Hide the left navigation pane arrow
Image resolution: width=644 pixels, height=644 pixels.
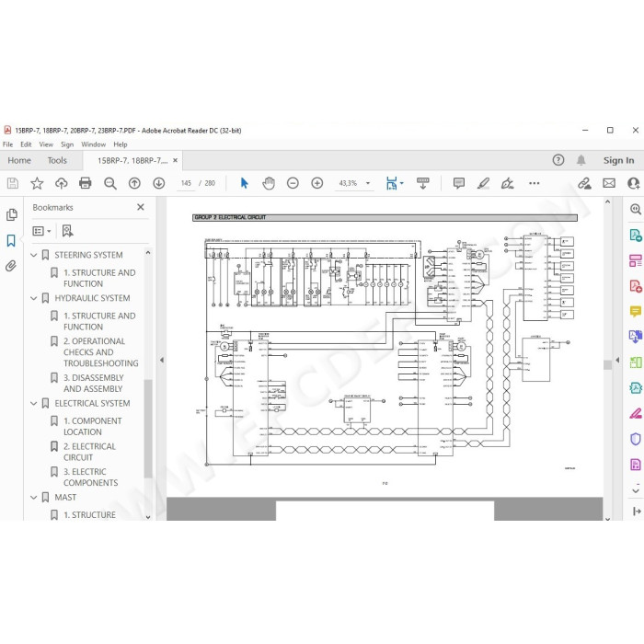coord(162,360)
